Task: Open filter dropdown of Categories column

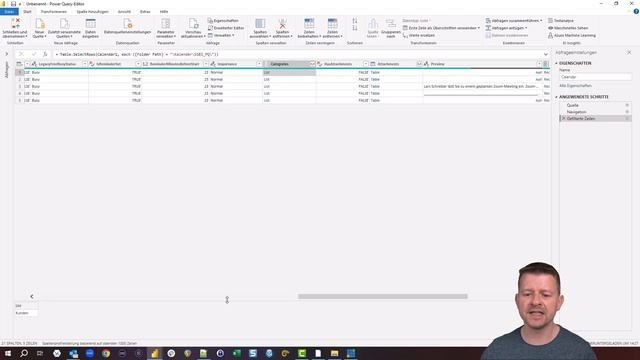Action: [x=312, y=64]
